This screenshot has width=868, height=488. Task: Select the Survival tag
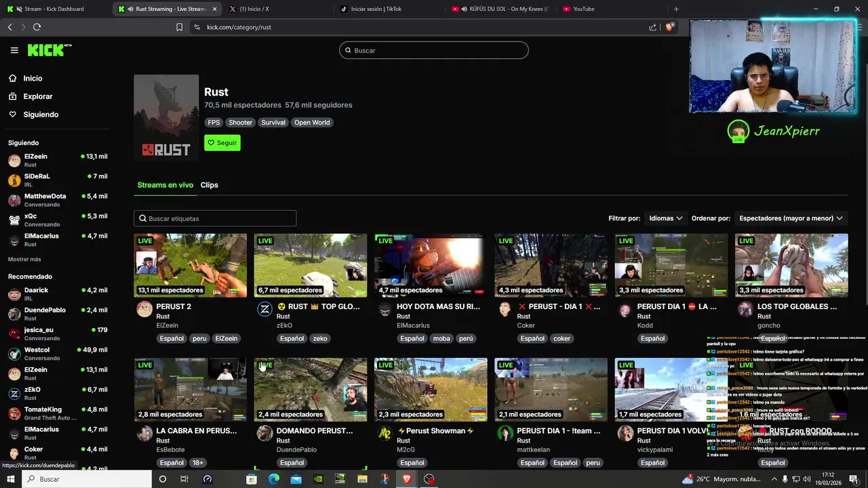(x=273, y=123)
